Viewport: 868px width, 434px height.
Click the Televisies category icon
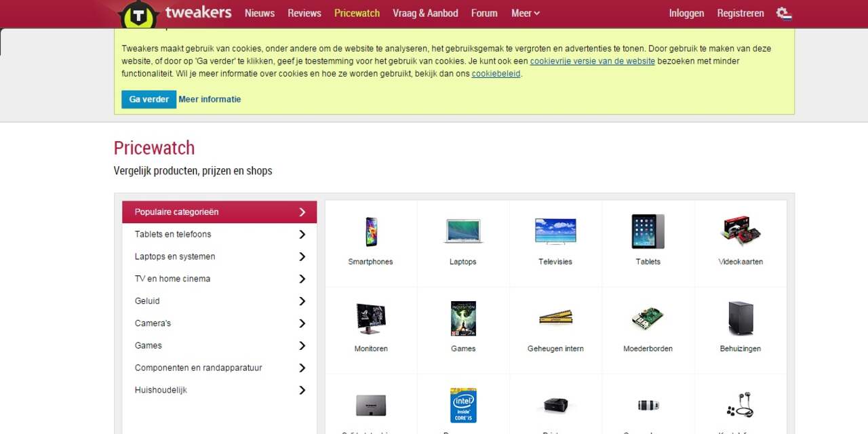pyautogui.click(x=555, y=231)
